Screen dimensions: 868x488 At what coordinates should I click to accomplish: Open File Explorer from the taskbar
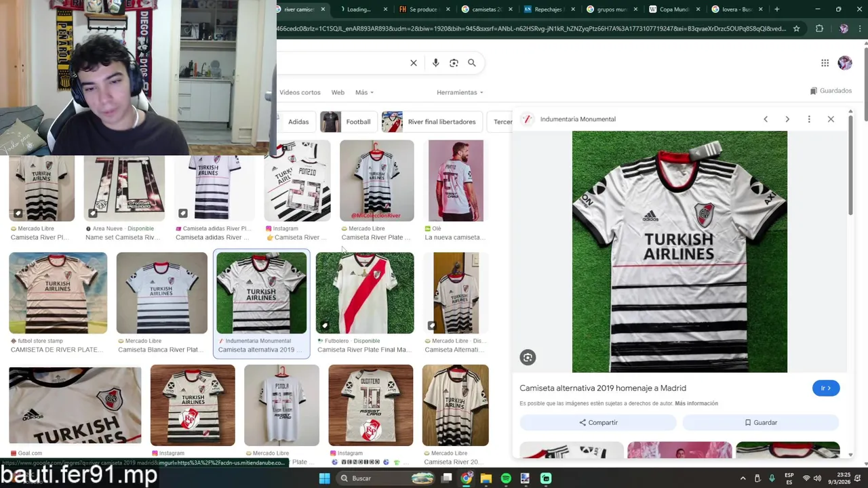tap(486, 479)
